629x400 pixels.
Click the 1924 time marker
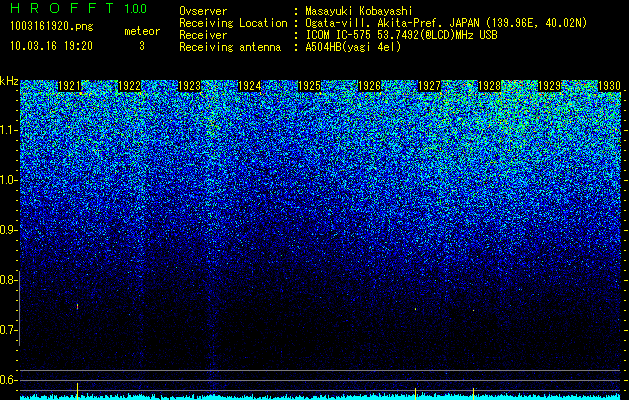tap(250, 86)
